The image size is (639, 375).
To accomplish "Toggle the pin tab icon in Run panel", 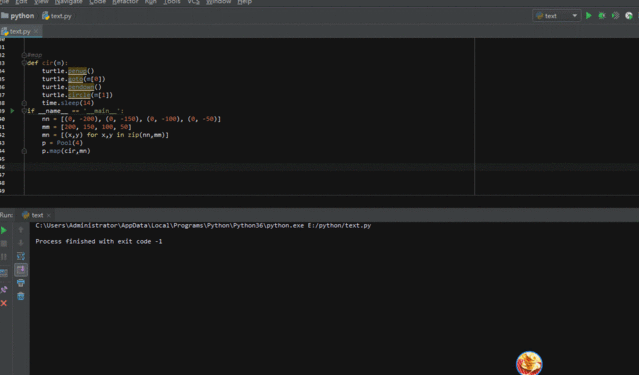I will 4,290.
